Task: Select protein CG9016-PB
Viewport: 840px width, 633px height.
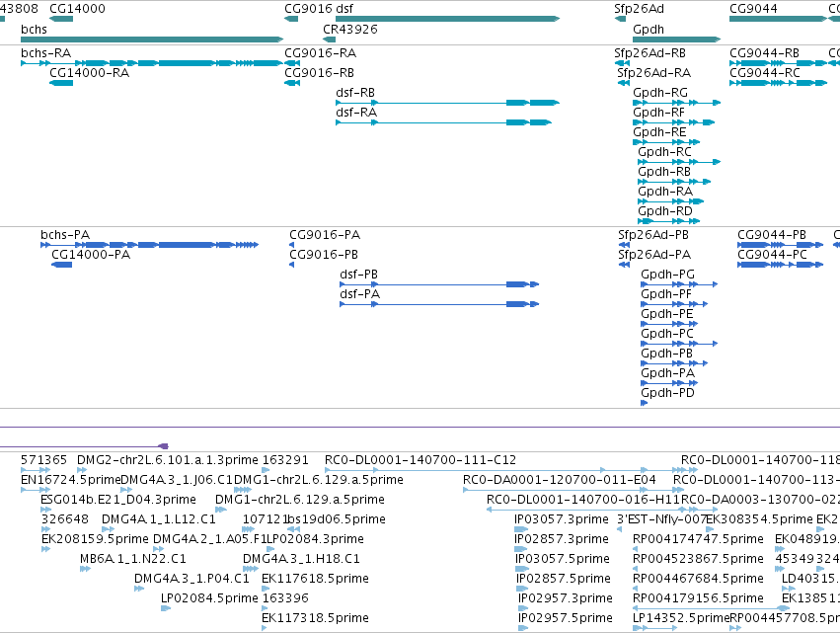Action: [x=292, y=265]
